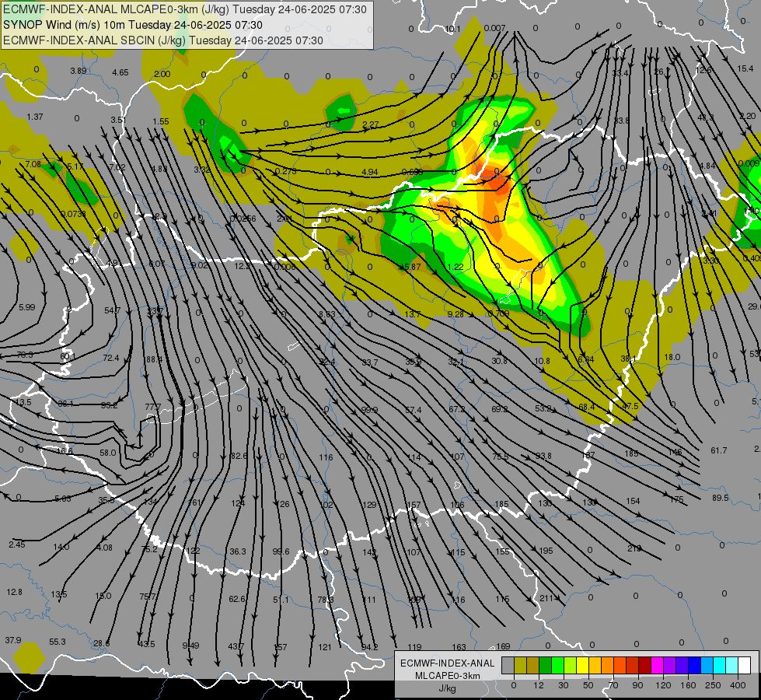Click the map value 0.273
The height and width of the screenshot is (700, 761).
(x=285, y=171)
